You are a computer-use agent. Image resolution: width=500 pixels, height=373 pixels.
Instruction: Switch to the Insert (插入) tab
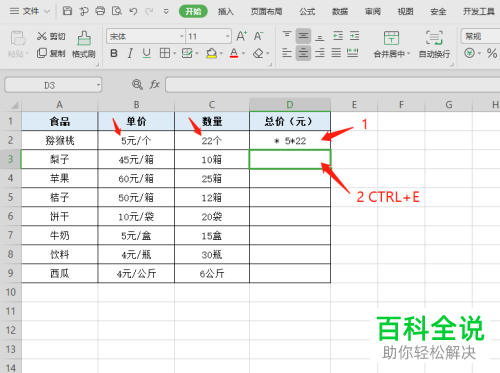click(226, 12)
